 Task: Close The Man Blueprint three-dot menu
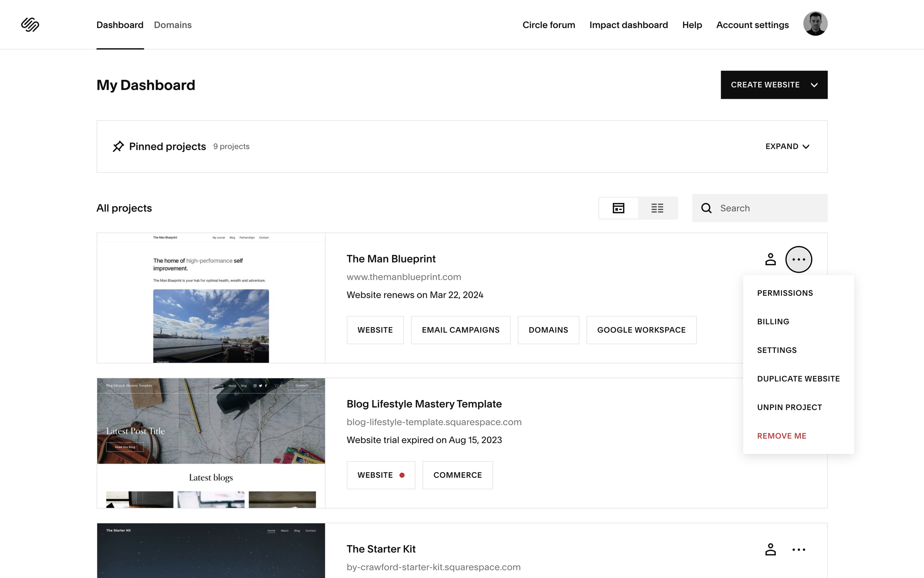[798, 259]
